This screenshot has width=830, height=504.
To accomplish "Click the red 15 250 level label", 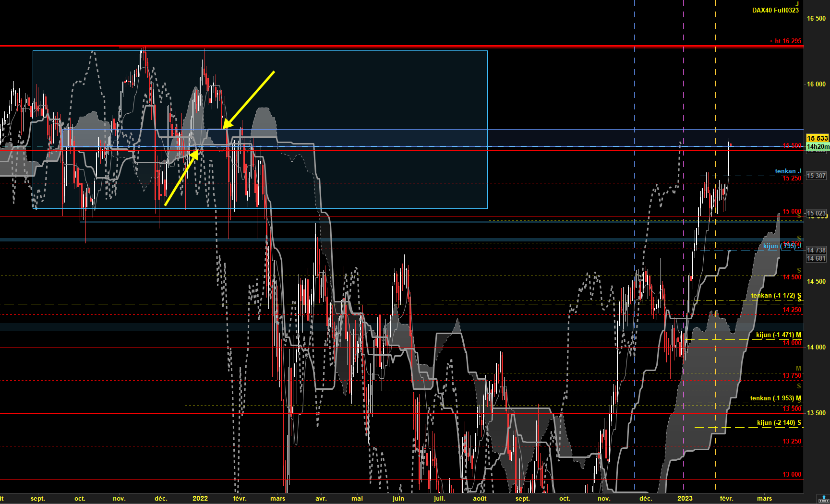I will pyautogui.click(x=792, y=179).
